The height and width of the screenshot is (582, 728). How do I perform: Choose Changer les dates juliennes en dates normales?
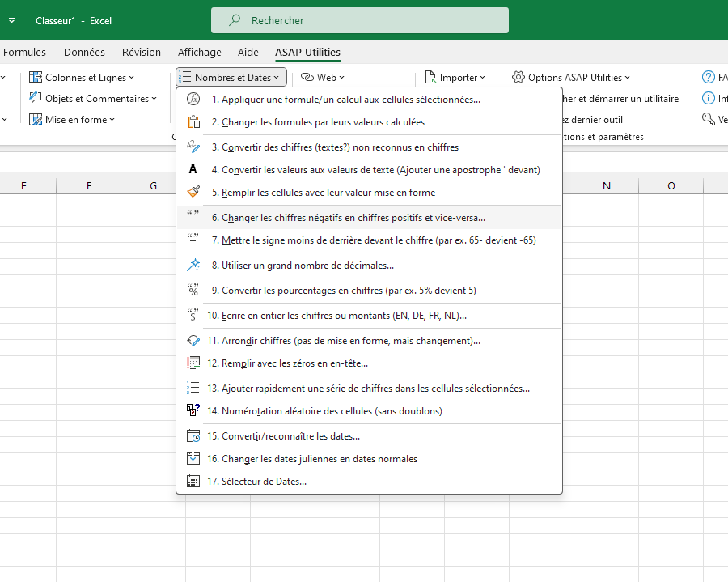(x=370, y=459)
